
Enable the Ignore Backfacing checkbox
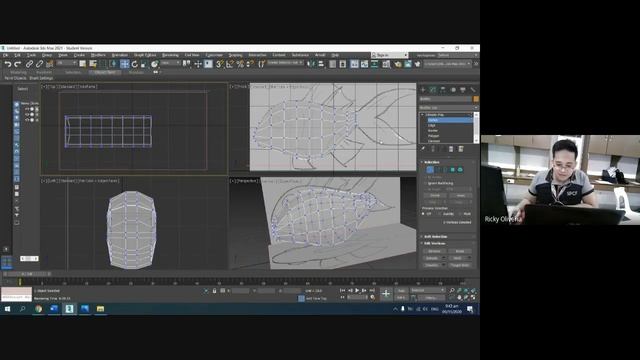pos(425,183)
